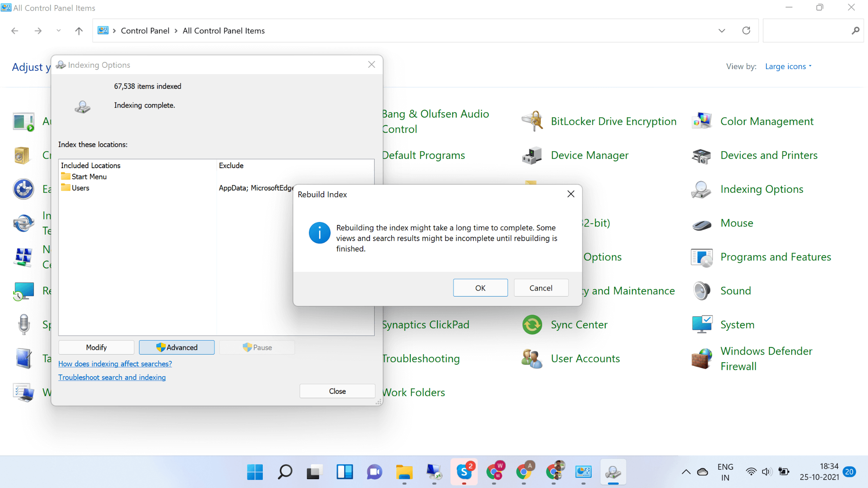Click How does indexing affect searches link
Image resolution: width=868 pixels, height=488 pixels.
pyautogui.click(x=115, y=364)
